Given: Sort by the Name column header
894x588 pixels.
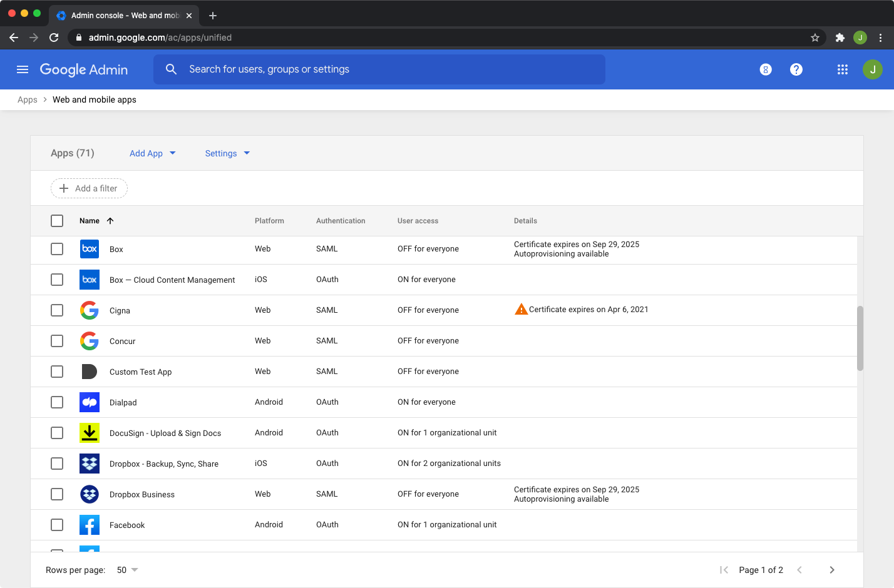Looking at the screenshot, I should pyautogui.click(x=90, y=221).
